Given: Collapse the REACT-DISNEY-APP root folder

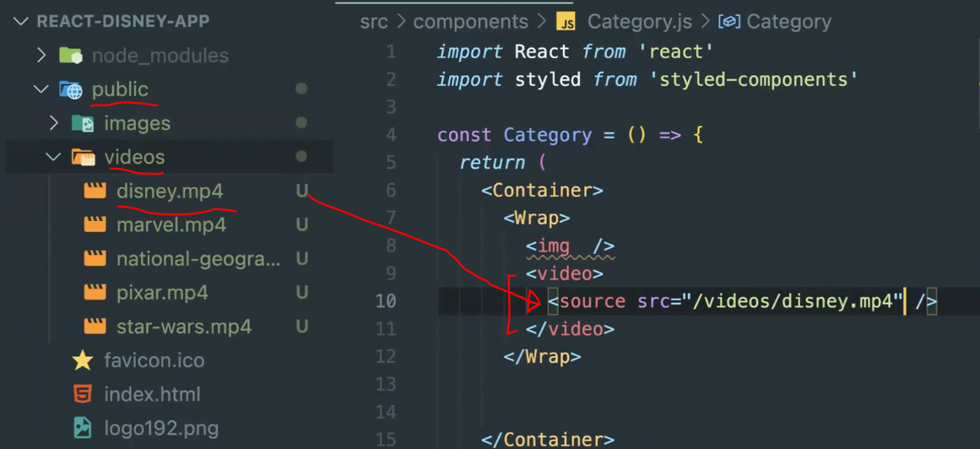Looking at the screenshot, I should click(21, 22).
